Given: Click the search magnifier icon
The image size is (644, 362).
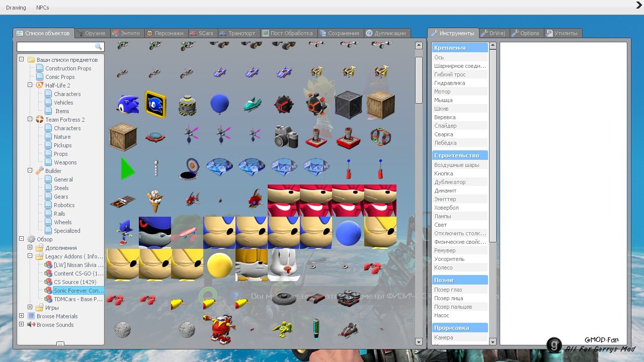Looking at the screenshot, I should (99, 47).
